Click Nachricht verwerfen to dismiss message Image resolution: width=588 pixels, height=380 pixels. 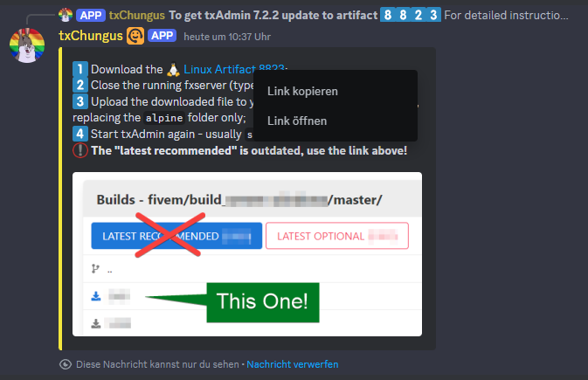coord(293,364)
